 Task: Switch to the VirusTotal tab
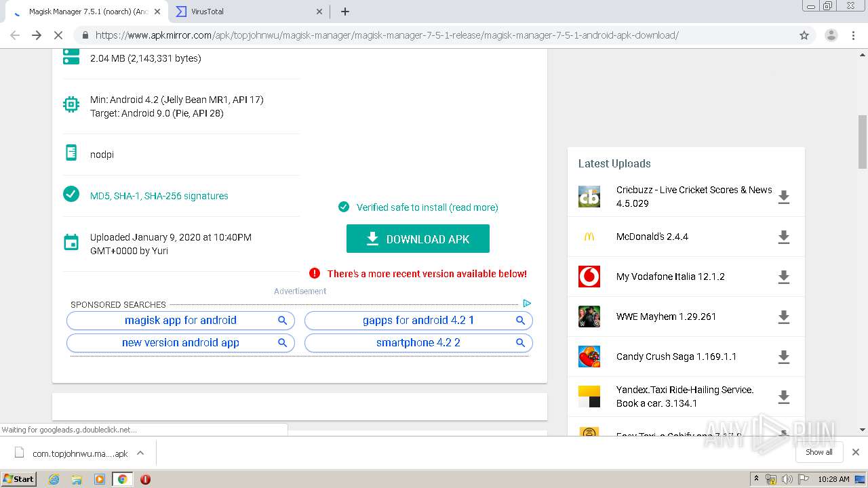[x=248, y=12]
